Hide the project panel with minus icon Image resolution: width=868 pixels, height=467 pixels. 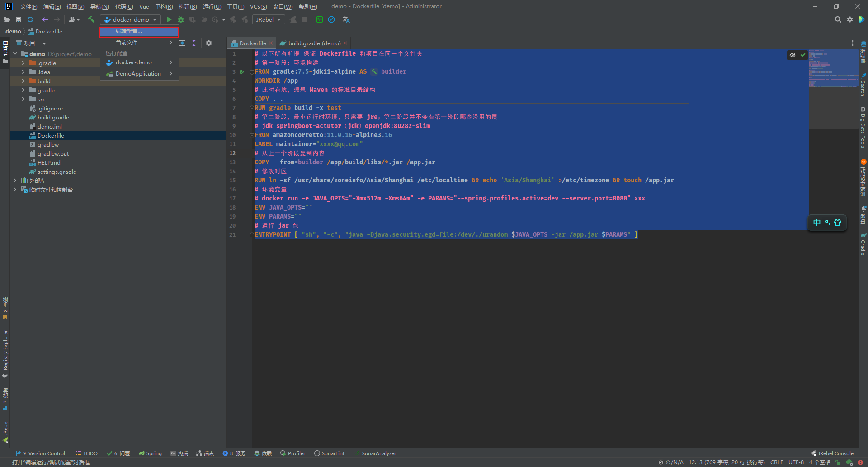(221, 43)
